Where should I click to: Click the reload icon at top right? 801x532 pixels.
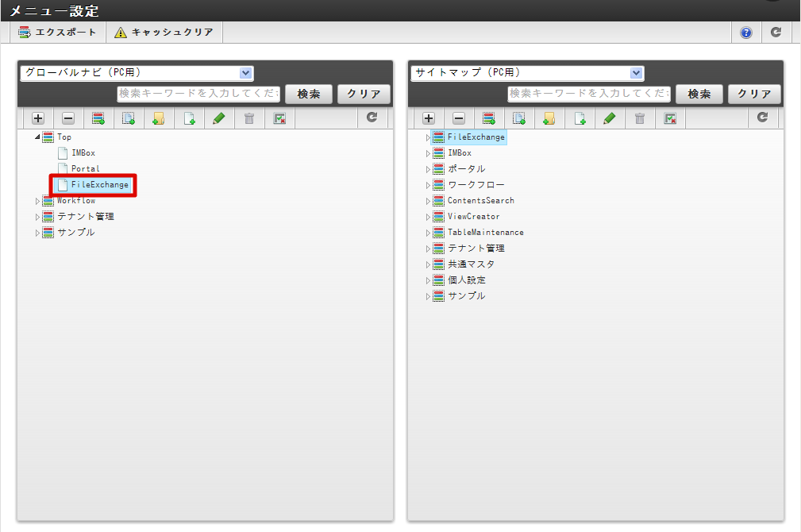[776, 33]
